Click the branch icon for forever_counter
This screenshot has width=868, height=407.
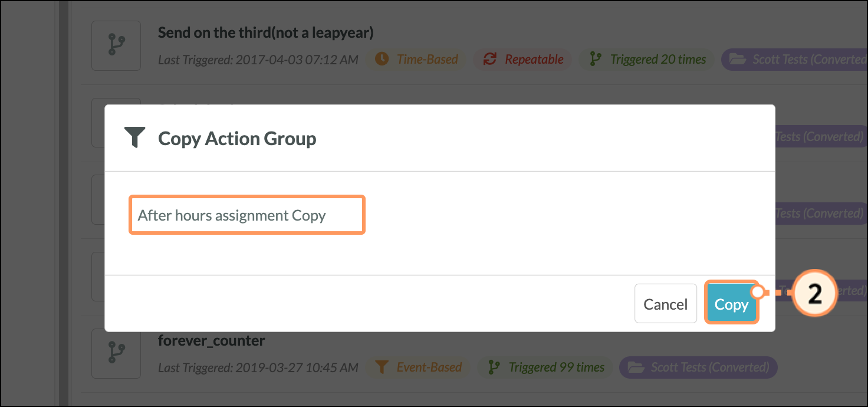(x=116, y=354)
